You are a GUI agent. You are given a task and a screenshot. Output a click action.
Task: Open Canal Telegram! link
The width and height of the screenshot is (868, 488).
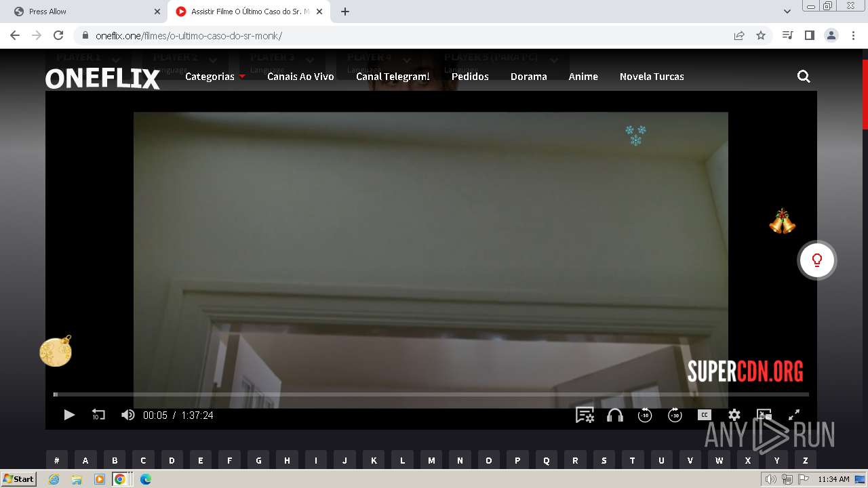pyautogui.click(x=393, y=77)
